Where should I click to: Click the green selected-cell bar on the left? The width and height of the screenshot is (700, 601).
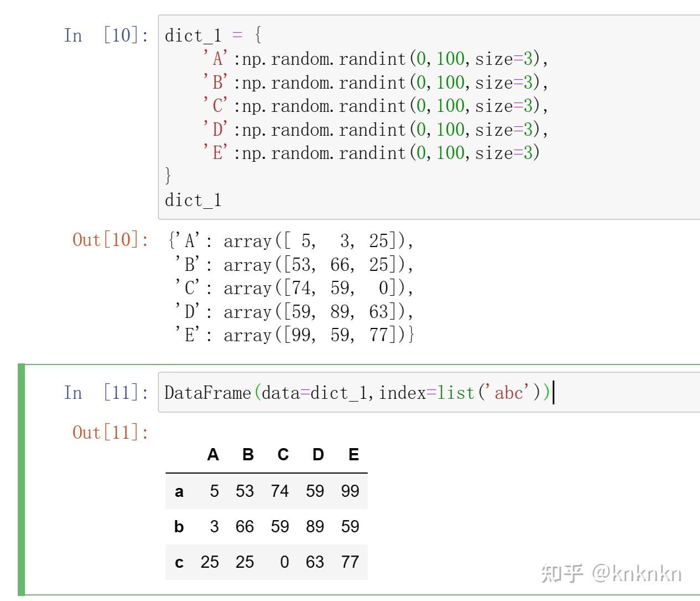pos(21,480)
